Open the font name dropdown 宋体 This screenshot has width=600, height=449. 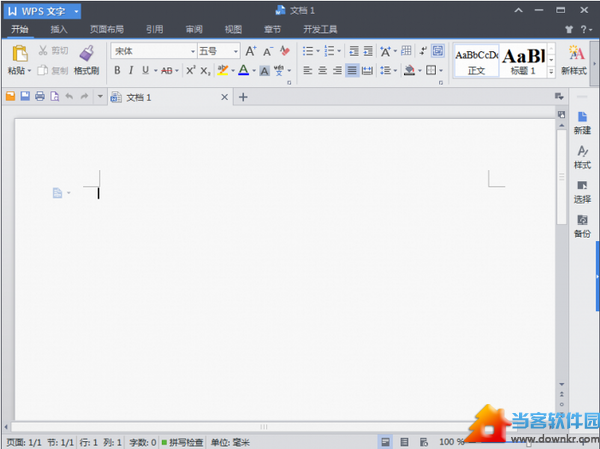pyautogui.click(x=193, y=51)
